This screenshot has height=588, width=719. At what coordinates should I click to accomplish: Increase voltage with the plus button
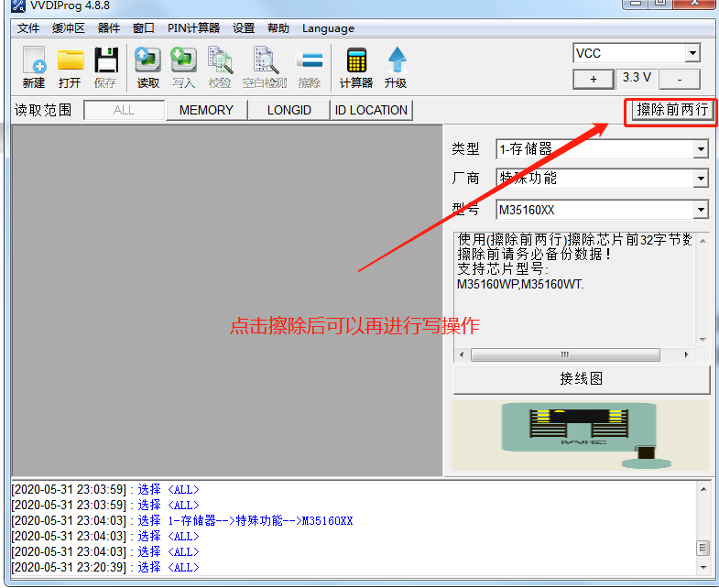[594, 79]
